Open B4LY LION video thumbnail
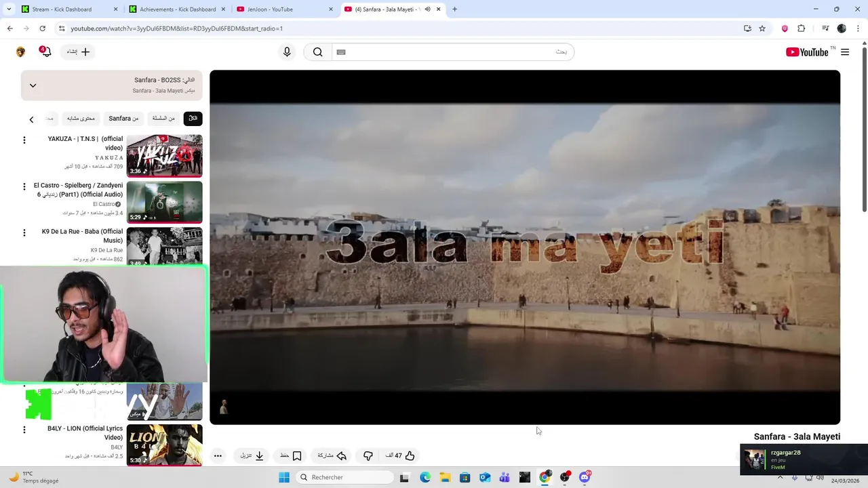868x488 pixels. [x=164, y=445]
